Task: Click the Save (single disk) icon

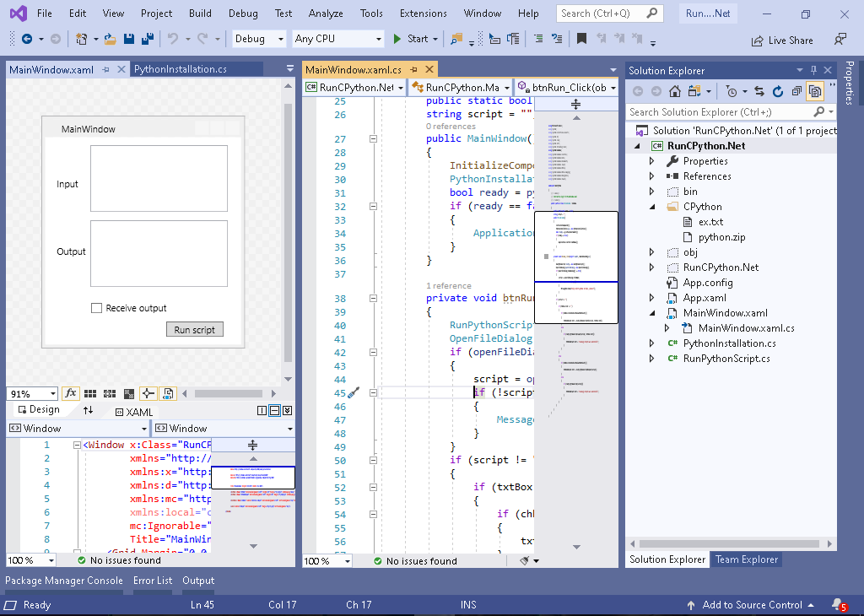Action: point(129,39)
